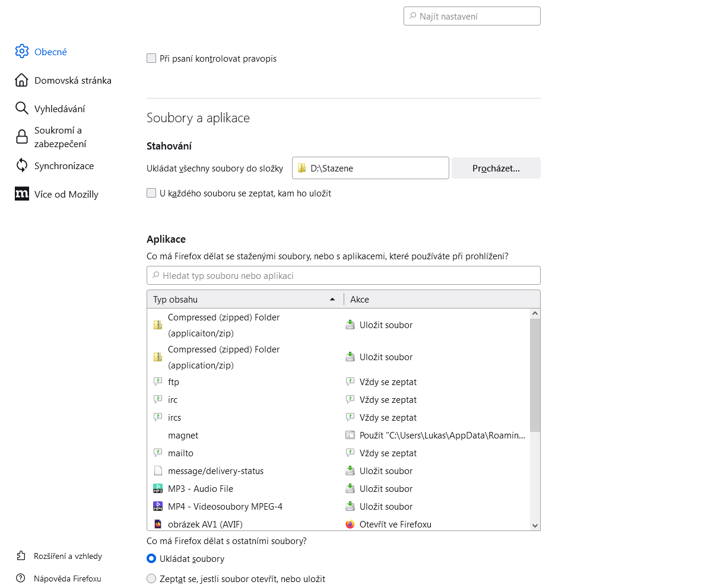Enable the spell check checkbox
The width and height of the screenshot is (714, 588).
[151, 59]
